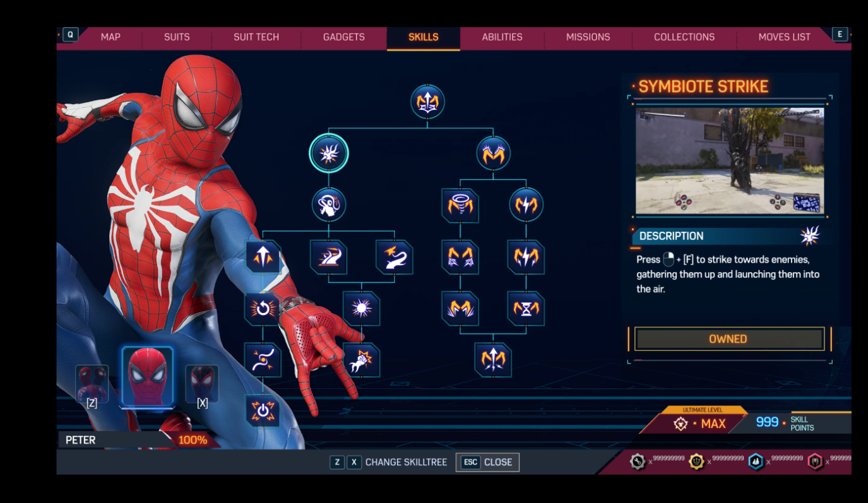
Task: Select the square lightning bolt claws skill
Action: point(526,257)
